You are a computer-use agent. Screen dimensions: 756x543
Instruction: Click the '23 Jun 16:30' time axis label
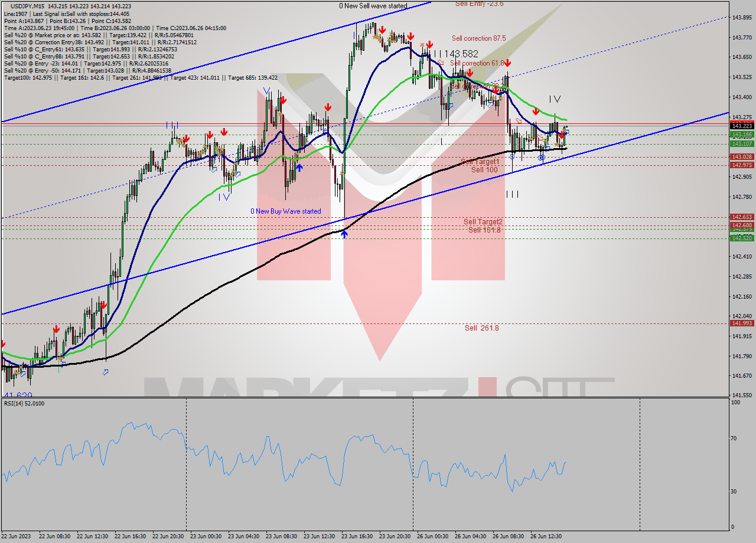tap(357, 537)
